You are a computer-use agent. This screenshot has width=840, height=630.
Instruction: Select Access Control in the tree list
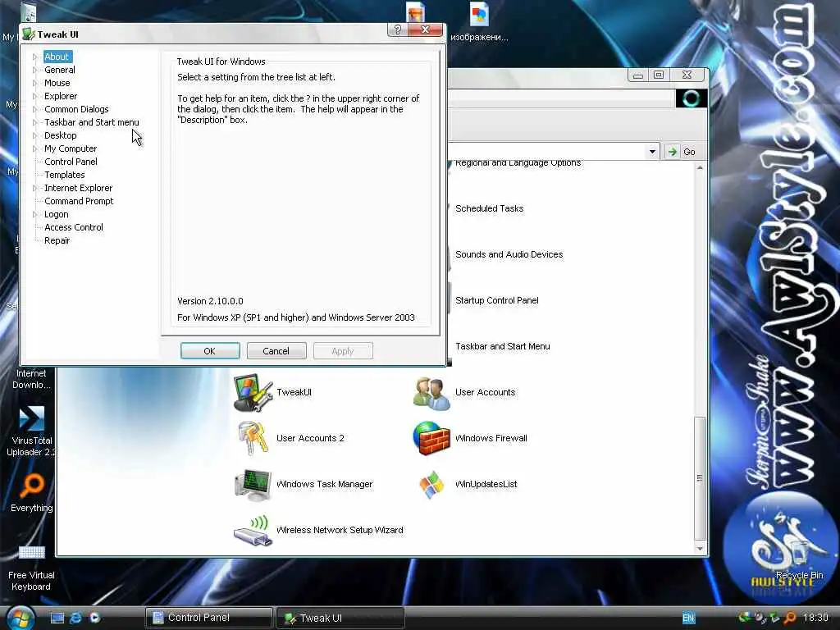pos(73,227)
